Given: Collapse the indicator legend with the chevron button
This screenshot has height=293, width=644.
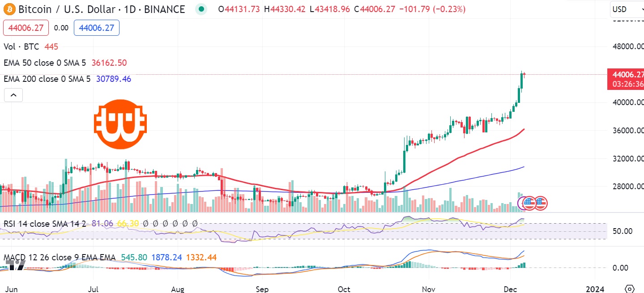Looking at the screenshot, I should click(x=13, y=95).
